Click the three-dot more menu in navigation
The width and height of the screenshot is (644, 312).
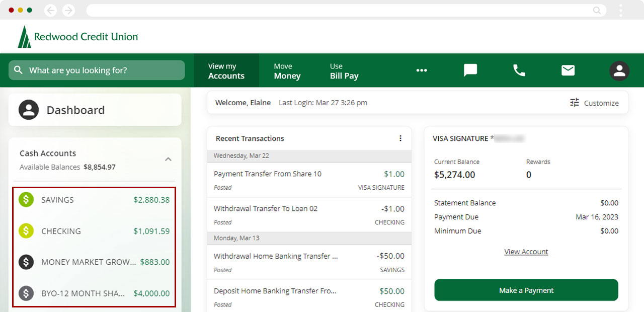coord(422,70)
